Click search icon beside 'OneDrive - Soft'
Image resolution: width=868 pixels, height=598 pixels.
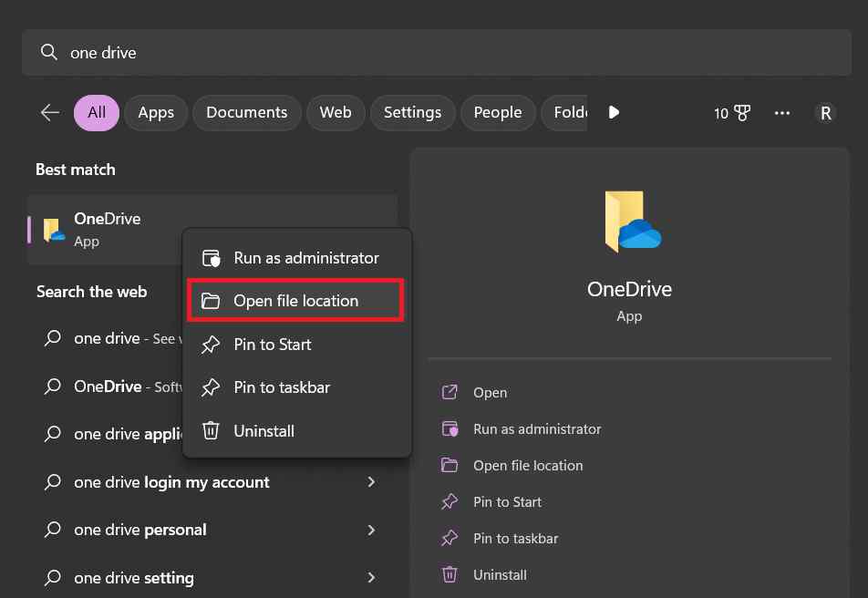pos(53,386)
